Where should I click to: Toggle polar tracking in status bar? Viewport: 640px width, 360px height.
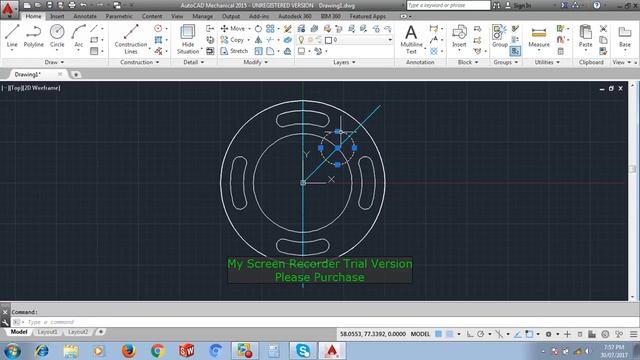pos(481,334)
